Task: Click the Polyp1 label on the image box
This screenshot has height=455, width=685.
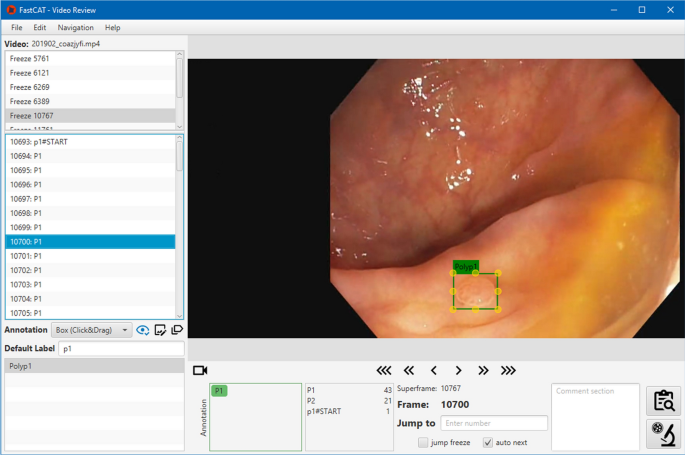Action: coord(466,266)
